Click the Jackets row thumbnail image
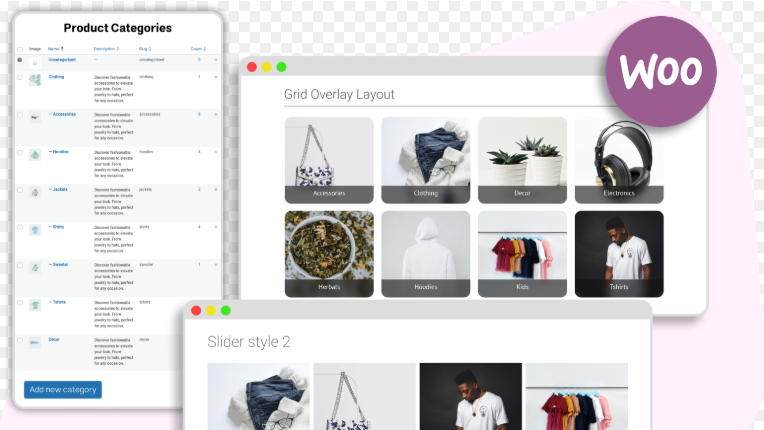Image resolution: width=764 pixels, height=430 pixels. [35, 192]
